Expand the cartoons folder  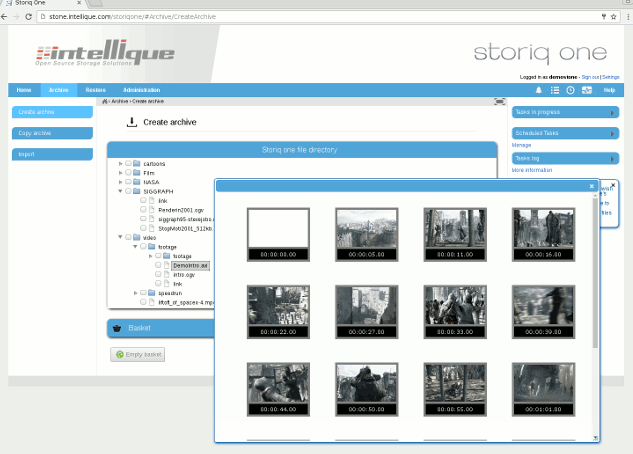(x=120, y=163)
